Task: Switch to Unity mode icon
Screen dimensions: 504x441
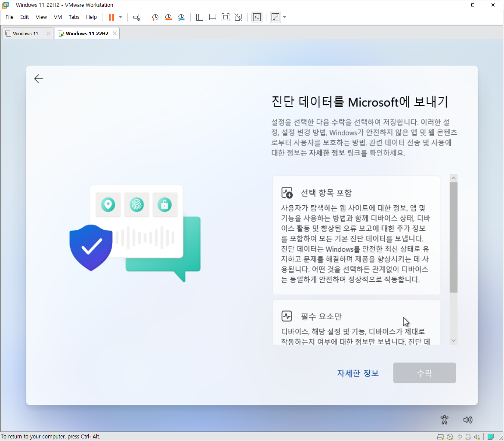Action: (x=238, y=17)
